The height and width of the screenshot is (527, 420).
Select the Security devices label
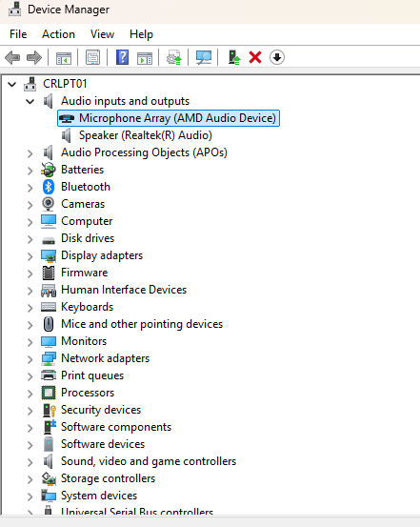coord(101,410)
